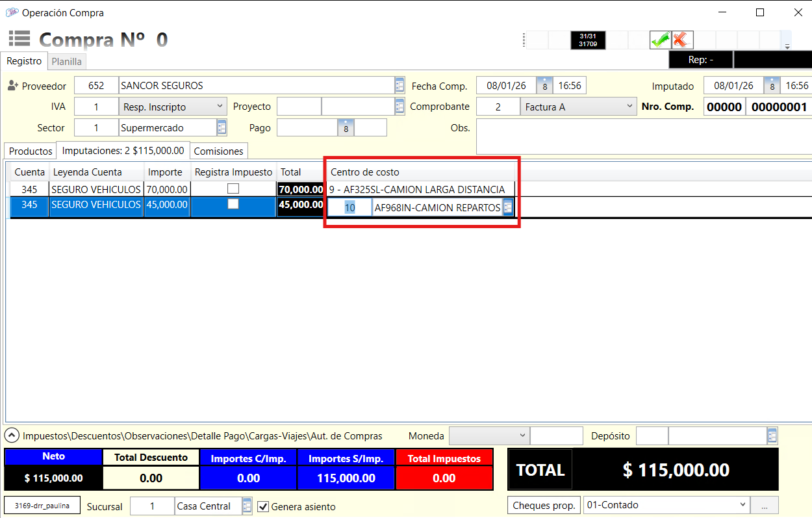Check Registra Impuesto on the 70,000.00 row

coord(233,188)
